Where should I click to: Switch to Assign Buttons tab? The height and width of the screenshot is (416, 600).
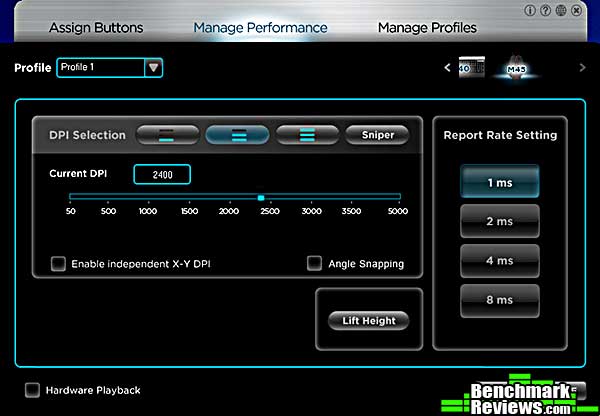(96, 28)
